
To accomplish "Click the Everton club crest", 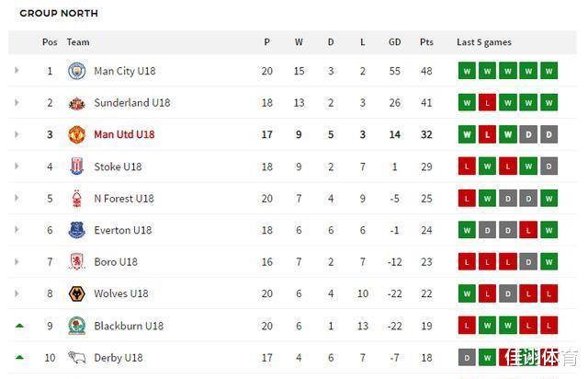I will pyautogui.click(x=77, y=230).
